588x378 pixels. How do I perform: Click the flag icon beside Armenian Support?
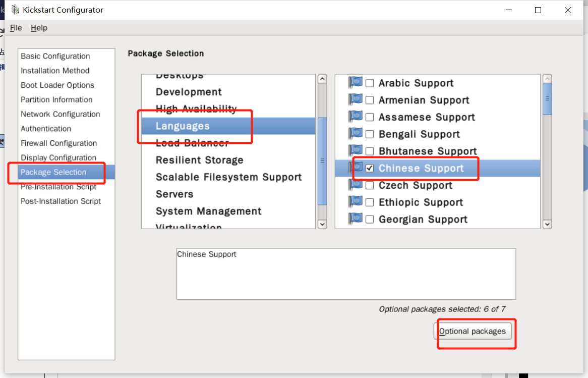(x=356, y=100)
